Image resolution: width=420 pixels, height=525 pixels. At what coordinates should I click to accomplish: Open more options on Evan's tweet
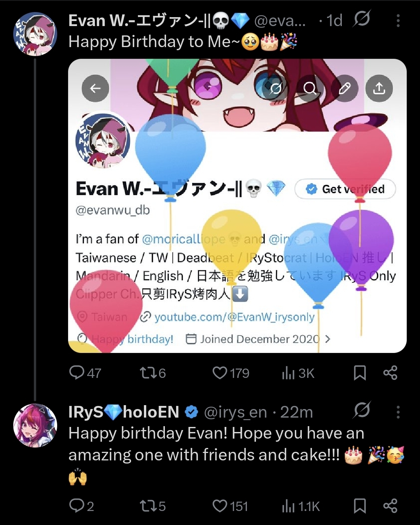(398, 21)
